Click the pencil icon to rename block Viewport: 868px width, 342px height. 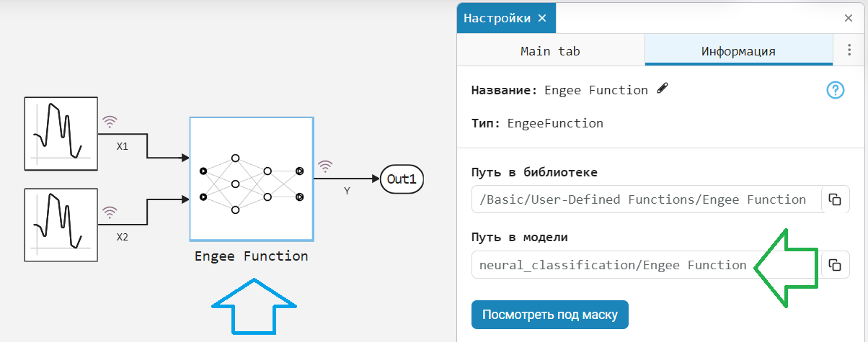point(663,89)
